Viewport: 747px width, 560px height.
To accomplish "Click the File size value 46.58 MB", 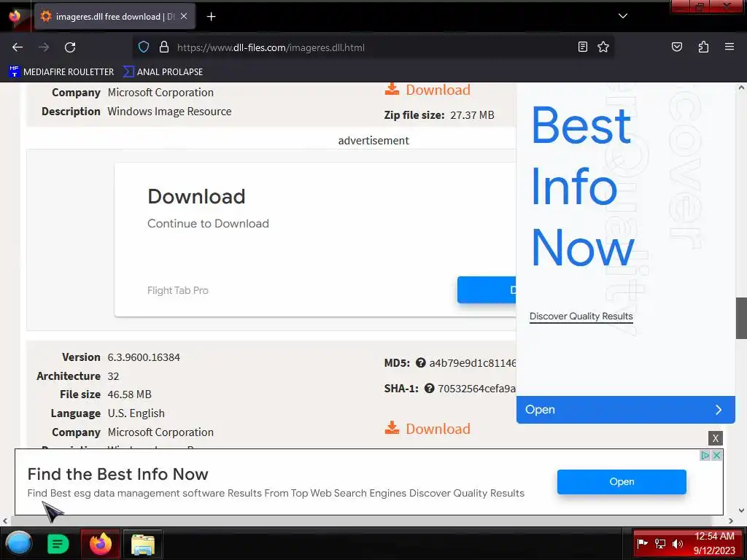I will [129, 394].
